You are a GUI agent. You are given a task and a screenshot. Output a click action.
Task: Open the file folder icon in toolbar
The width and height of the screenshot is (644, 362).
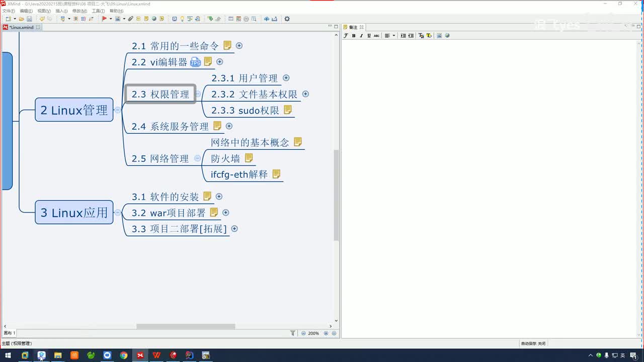click(21, 19)
